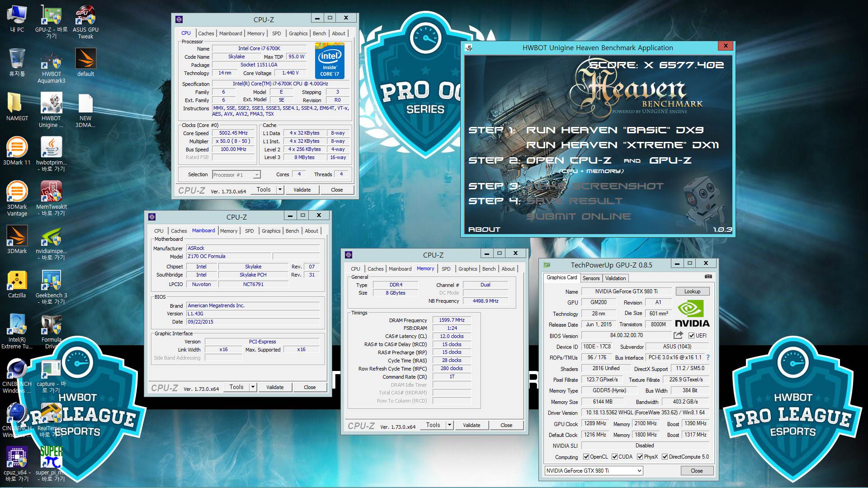Click Validate in the CPU tab window
Image resolution: width=868 pixels, height=488 pixels.
pos(302,190)
